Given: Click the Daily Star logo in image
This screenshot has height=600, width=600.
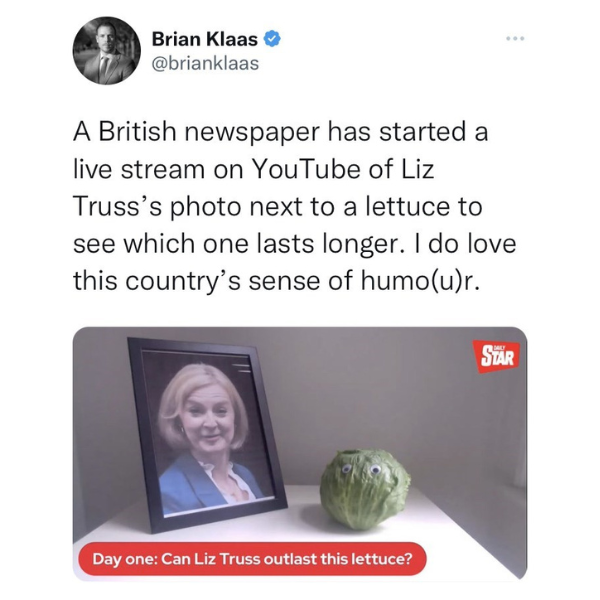Looking at the screenshot, I should pyautogui.click(x=496, y=357).
